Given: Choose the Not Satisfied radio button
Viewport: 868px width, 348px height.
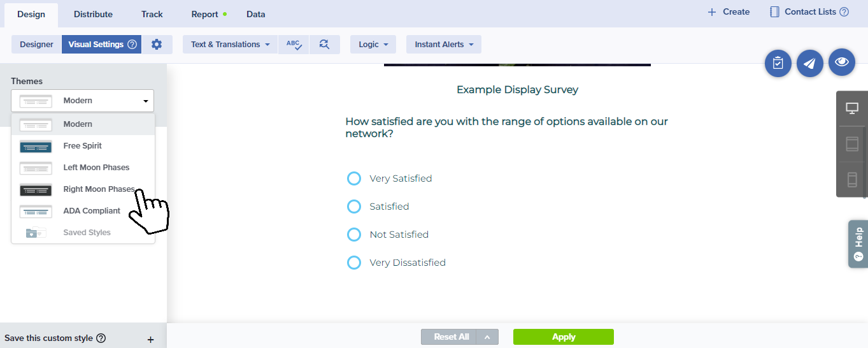Looking at the screenshot, I should [x=354, y=235].
